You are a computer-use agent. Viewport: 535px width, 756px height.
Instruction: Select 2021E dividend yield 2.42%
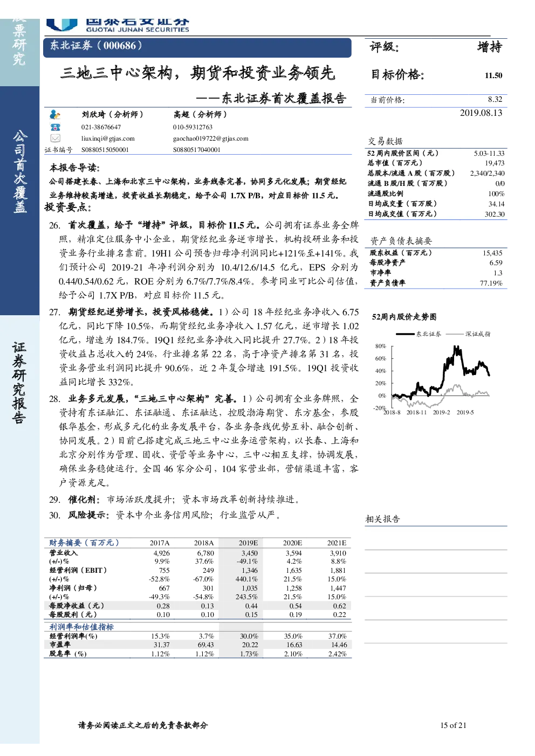pyautogui.click(x=337, y=654)
